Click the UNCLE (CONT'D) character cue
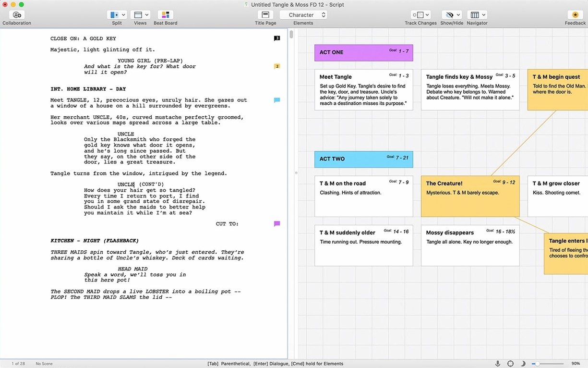Viewport: 588px width, 368px height. point(141,184)
